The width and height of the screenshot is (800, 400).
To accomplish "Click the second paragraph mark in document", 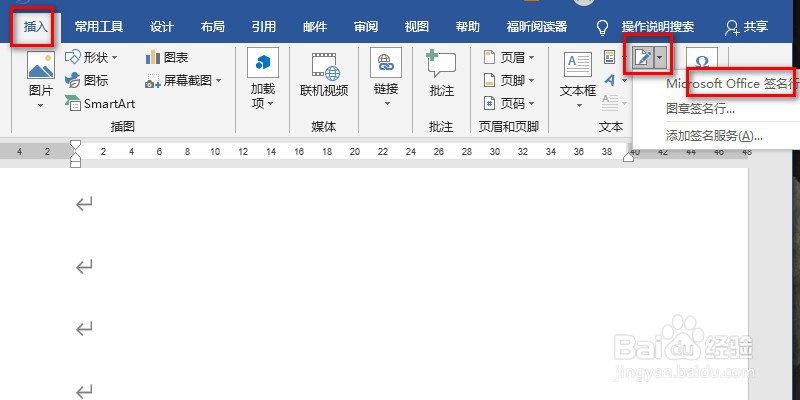I will [x=85, y=266].
